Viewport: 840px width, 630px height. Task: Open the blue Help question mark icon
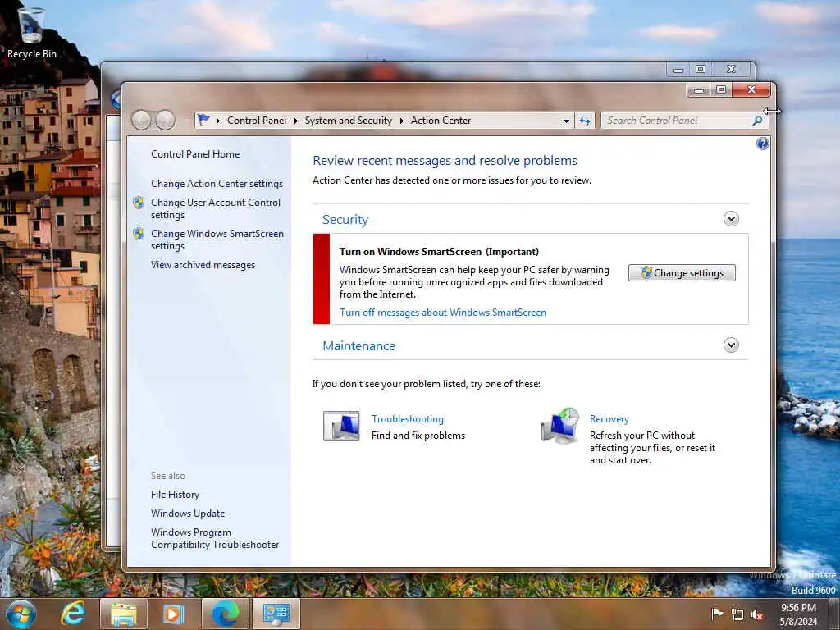[762, 144]
